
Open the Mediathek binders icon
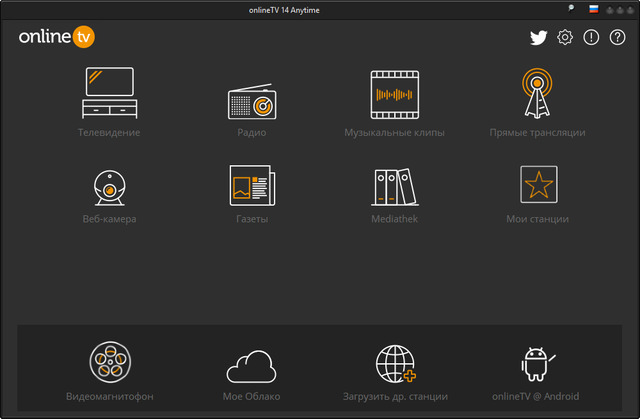(x=393, y=185)
